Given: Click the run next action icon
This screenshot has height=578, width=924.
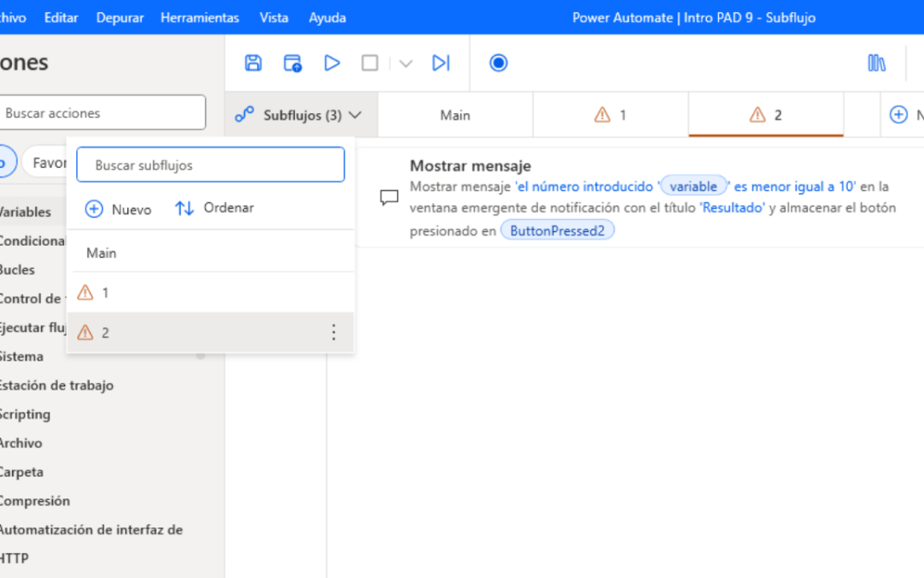Looking at the screenshot, I should coord(441,63).
